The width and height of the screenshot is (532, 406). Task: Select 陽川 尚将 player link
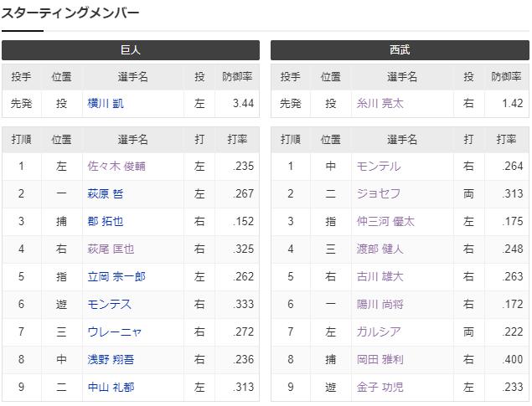coord(380,304)
